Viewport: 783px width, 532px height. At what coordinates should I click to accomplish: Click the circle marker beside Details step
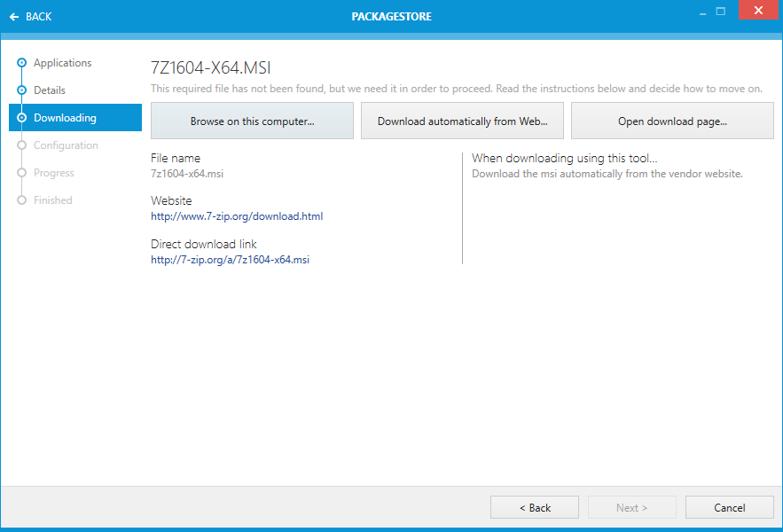pos(22,90)
